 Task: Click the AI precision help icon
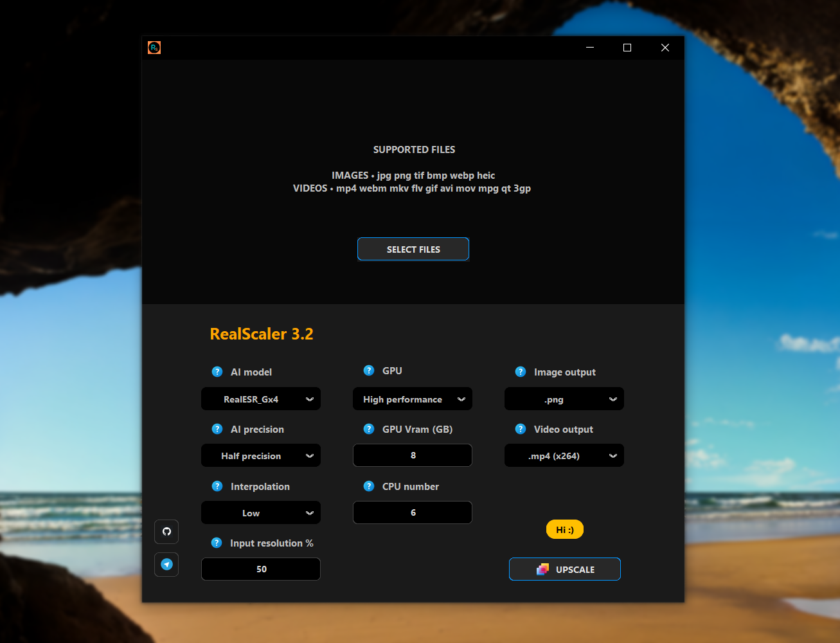[x=217, y=429]
